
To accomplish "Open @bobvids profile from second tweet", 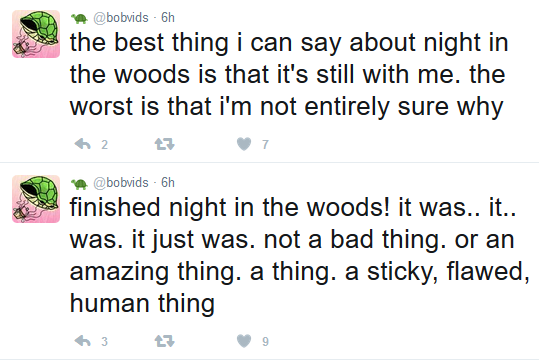I will pos(121,183).
